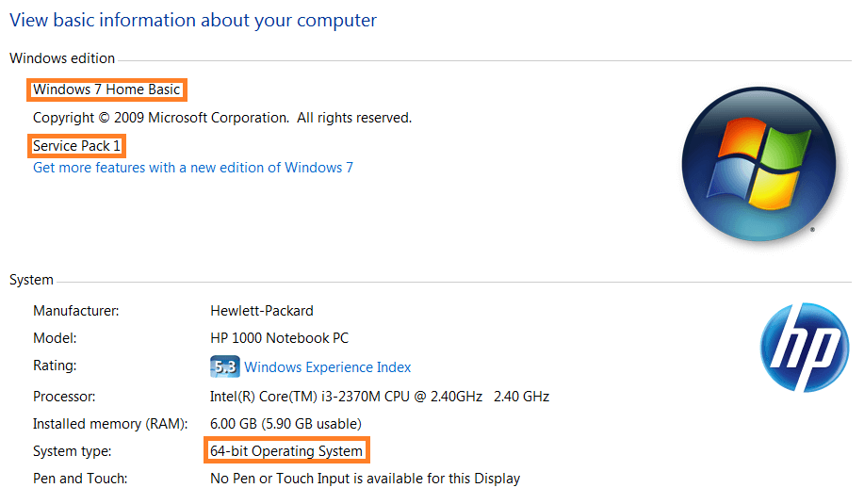Click the Microsoft copyright 2009 line

point(222,118)
